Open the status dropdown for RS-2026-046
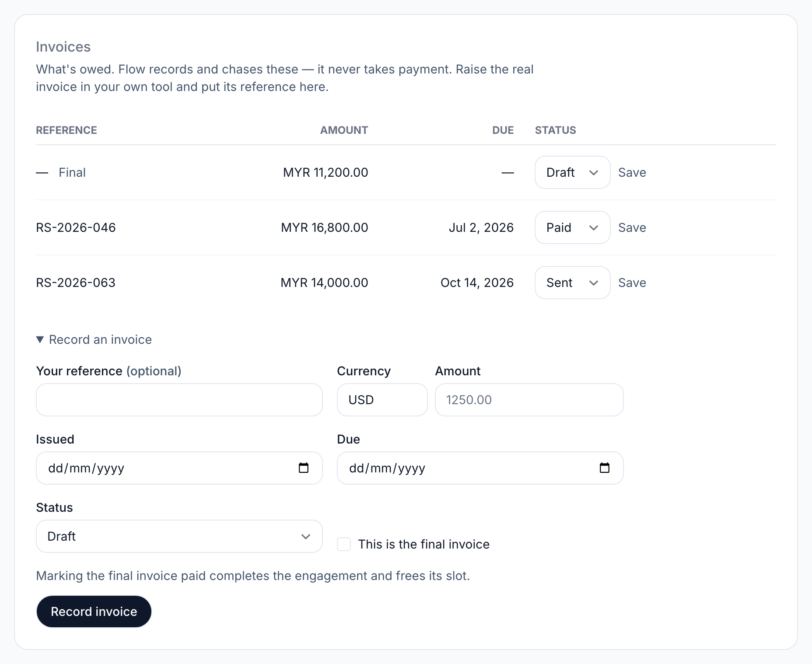This screenshot has width=812, height=664. point(572,227)
